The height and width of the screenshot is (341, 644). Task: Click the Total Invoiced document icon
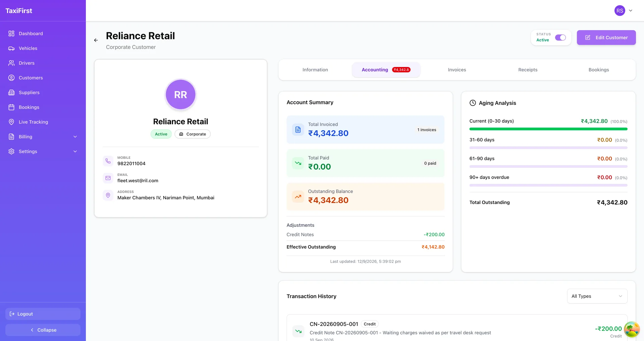click(298, 130)
